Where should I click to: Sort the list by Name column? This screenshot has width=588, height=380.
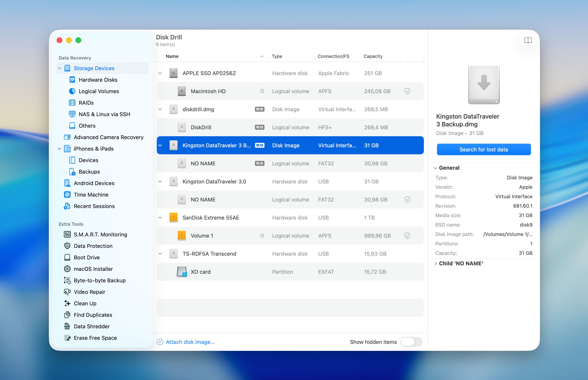pyautogui.click(x=212, y=56)
